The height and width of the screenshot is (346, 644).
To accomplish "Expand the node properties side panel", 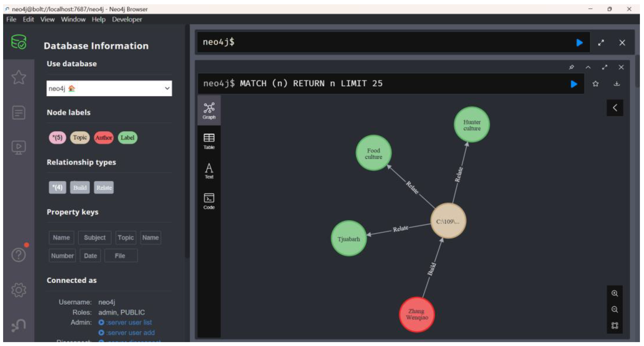I will point(615,108).
